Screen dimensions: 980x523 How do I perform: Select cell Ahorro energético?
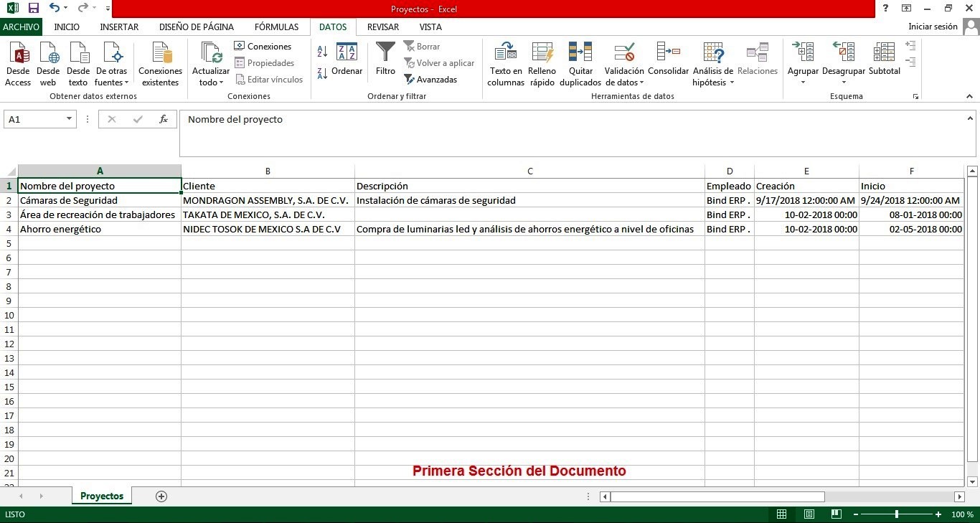pyautogui.click(x=100, y=229)
